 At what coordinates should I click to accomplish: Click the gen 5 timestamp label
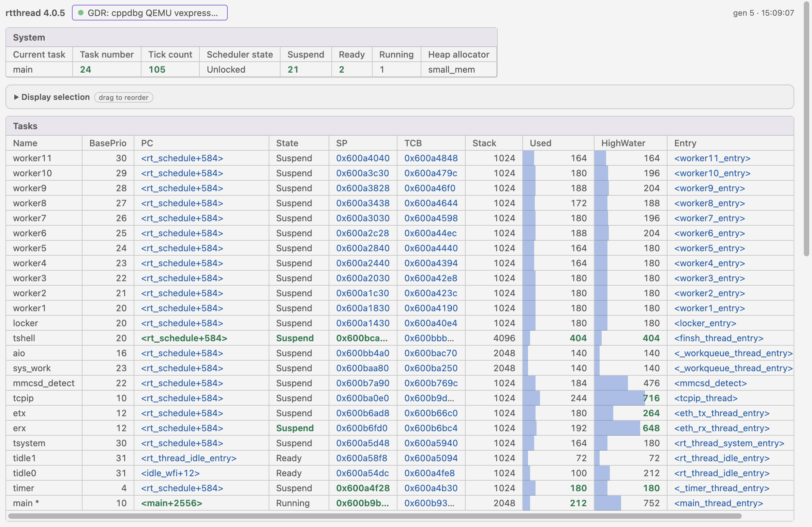763,13
